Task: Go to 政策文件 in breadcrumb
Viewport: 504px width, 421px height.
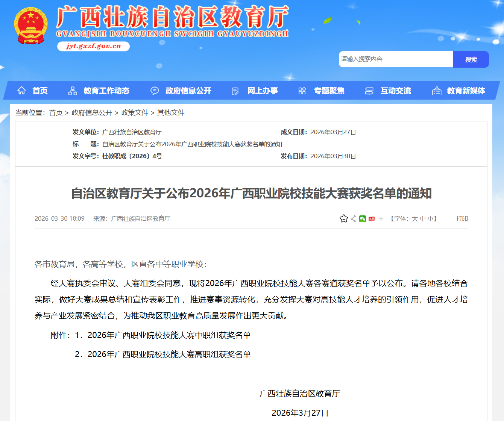Action: [x=135, y=113]
